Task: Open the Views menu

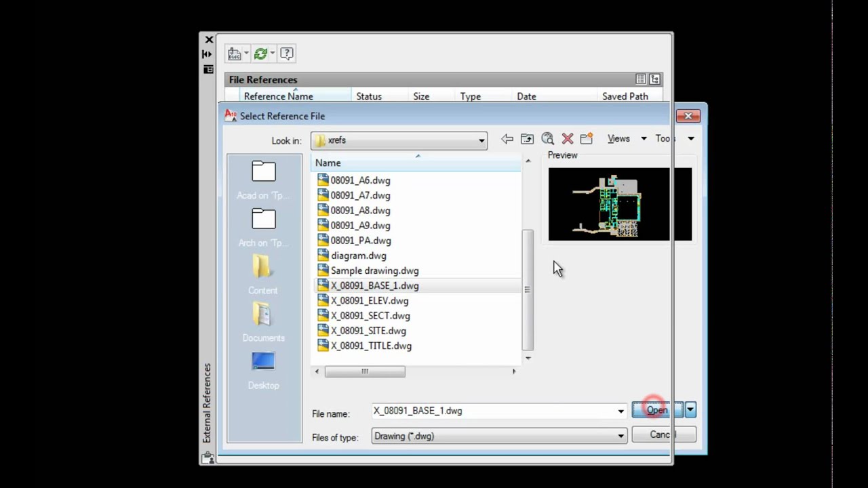Action: pos(627,138)
